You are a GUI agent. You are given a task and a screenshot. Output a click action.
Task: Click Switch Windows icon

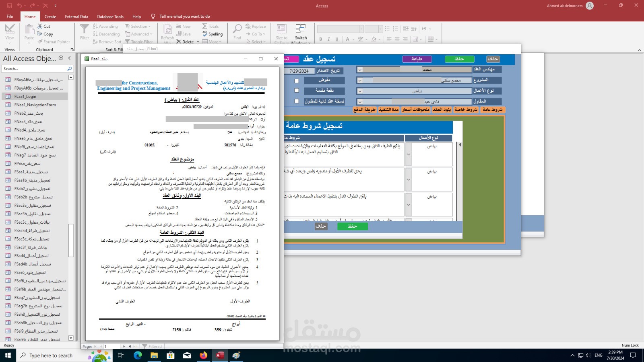click(x=301, y=29)
